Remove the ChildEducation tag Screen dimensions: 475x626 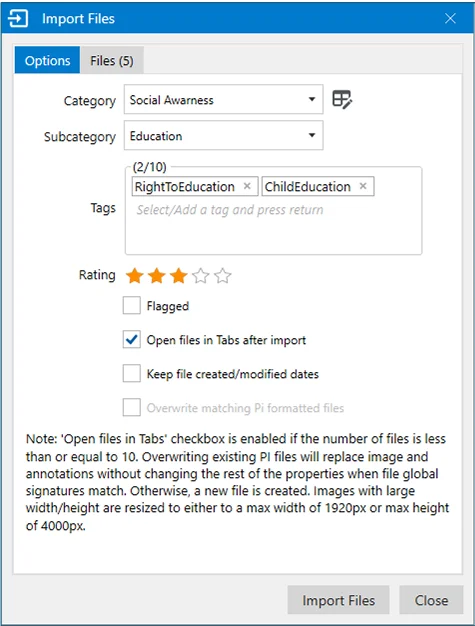pos(363,186)
